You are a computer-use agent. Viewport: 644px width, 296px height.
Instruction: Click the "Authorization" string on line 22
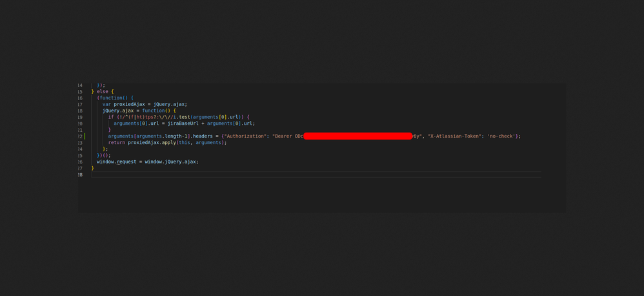(x=245, y=136)
